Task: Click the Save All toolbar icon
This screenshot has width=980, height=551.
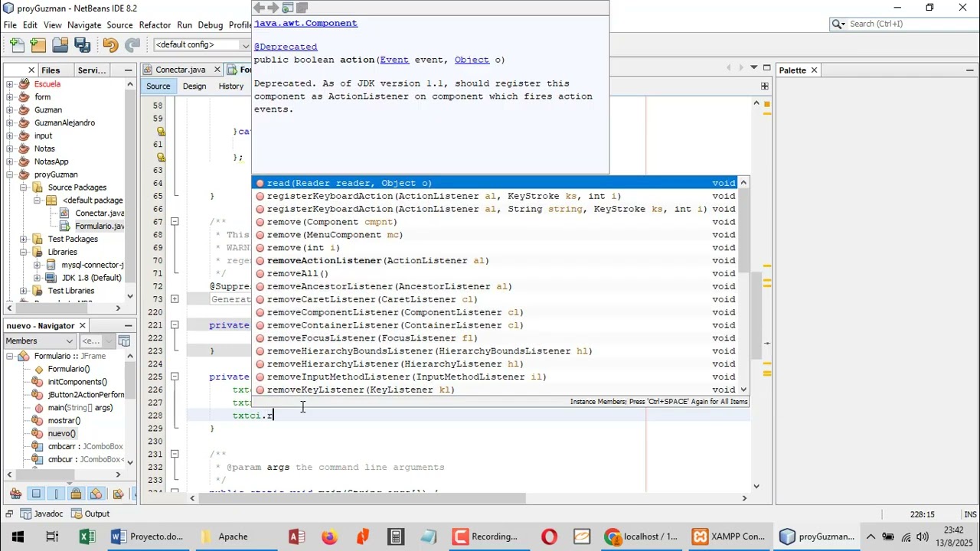Action: click(x=82, y=45)
